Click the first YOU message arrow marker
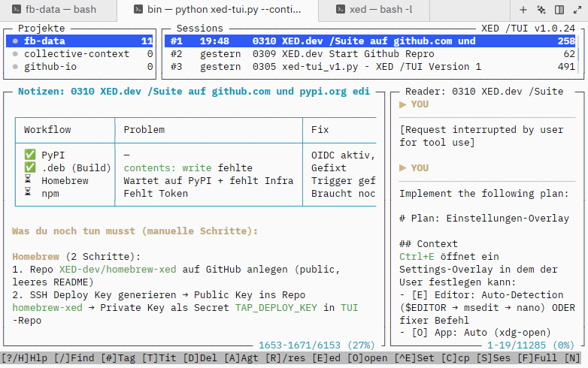This screenshot has height=368, width=588. (403, 104)
